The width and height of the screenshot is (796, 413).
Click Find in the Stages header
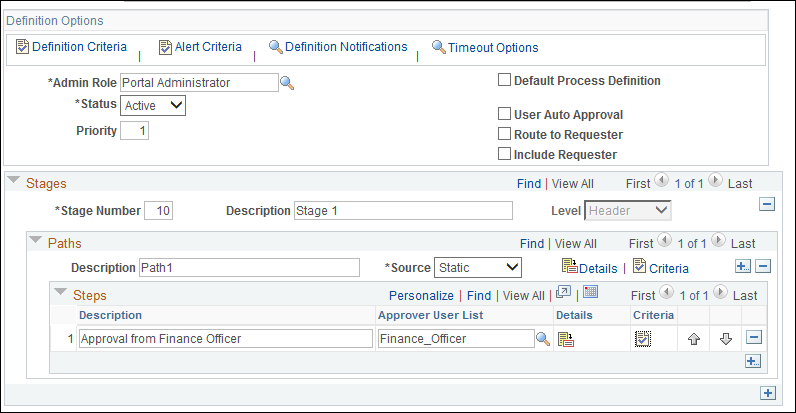(529, 184)
